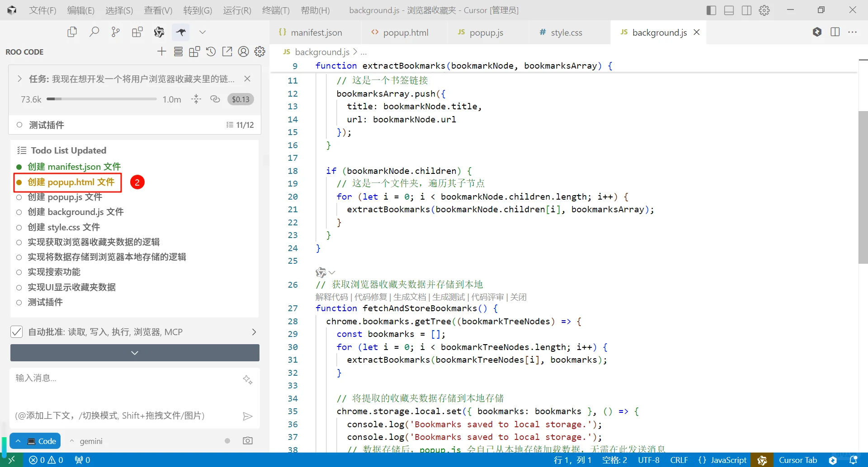
Task: Open the Search view magnifier
Action: pos(94,32)
